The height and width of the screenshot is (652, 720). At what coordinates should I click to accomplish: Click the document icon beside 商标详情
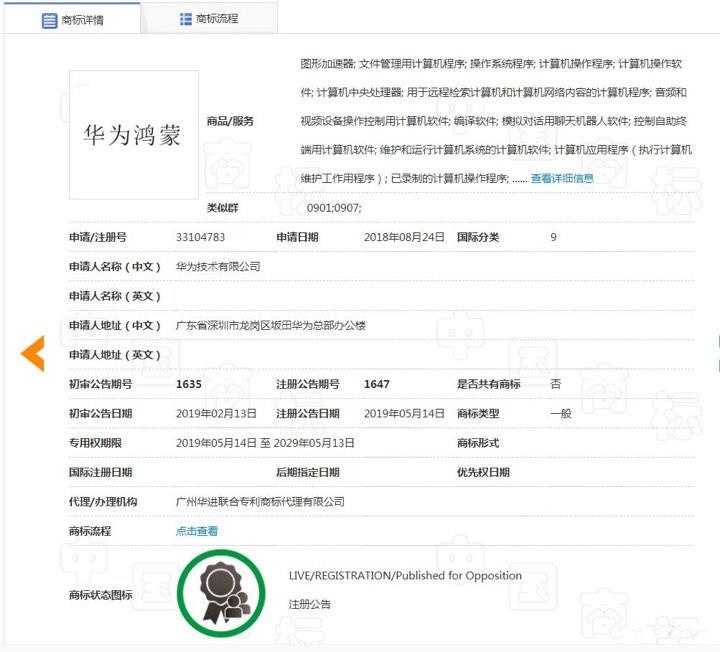coord(49,20)
